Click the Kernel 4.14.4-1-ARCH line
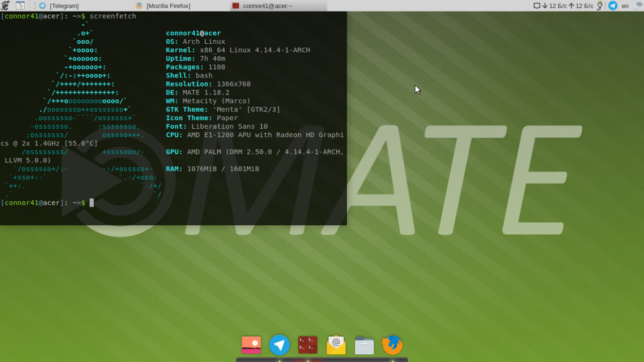This screenshot has height=362, width=644. [238, 50]
